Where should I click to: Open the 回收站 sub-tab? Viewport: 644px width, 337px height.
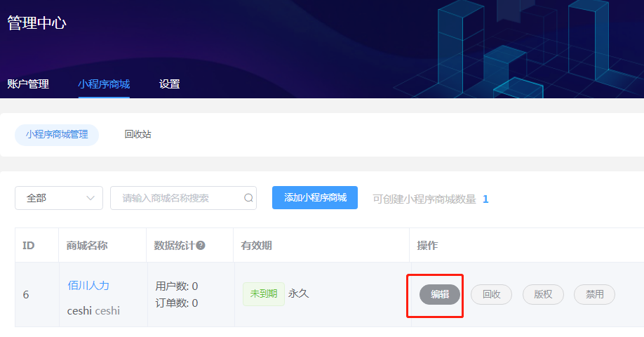[138, 134]
